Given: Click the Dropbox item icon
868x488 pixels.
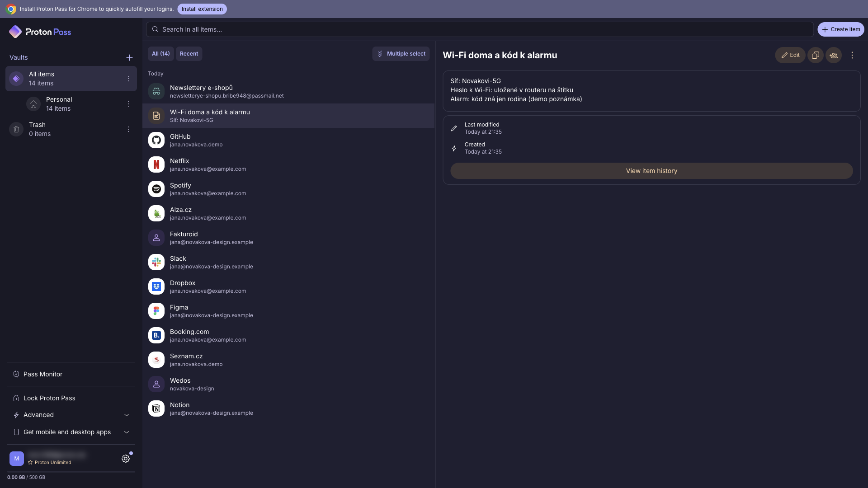Looking at the screenshot, I should (156, 286).
